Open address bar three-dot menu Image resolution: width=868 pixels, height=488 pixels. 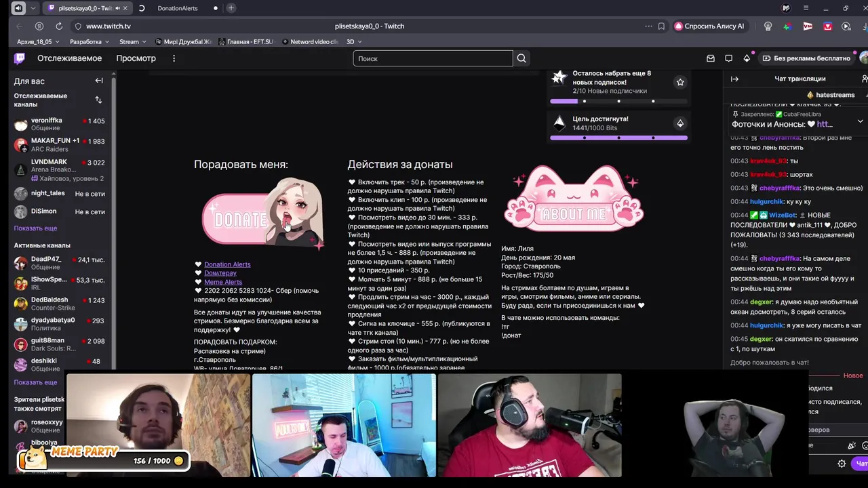pyautogui.click(x=648, y=26)
